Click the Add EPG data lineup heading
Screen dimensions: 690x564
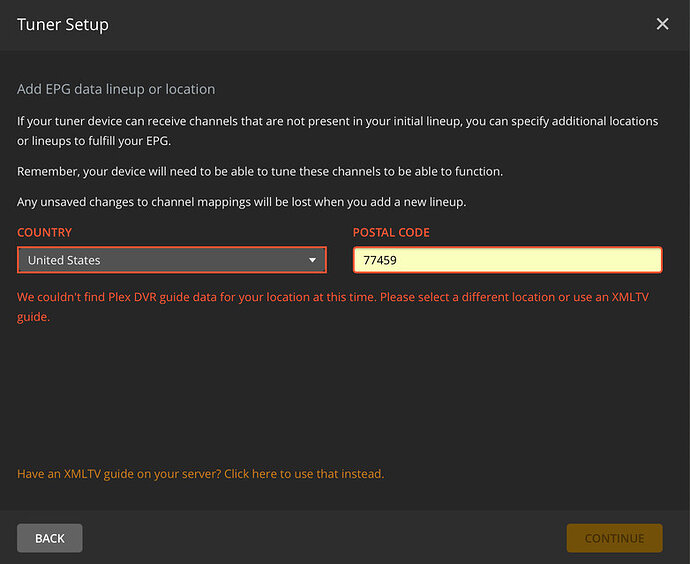click(116, 89)
